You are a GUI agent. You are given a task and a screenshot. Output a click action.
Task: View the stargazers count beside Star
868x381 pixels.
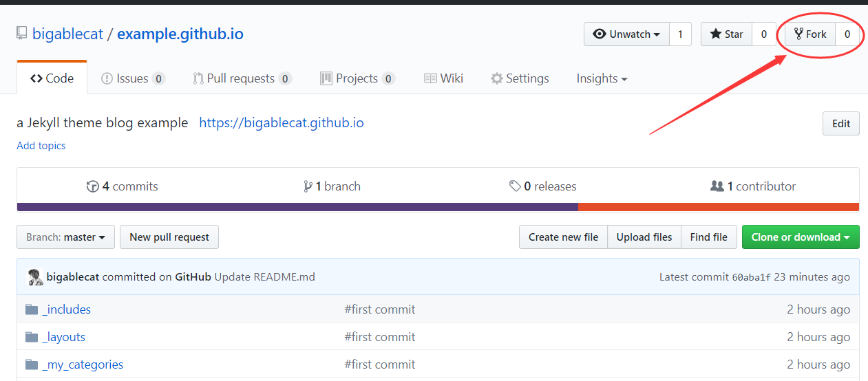(764, 34)
